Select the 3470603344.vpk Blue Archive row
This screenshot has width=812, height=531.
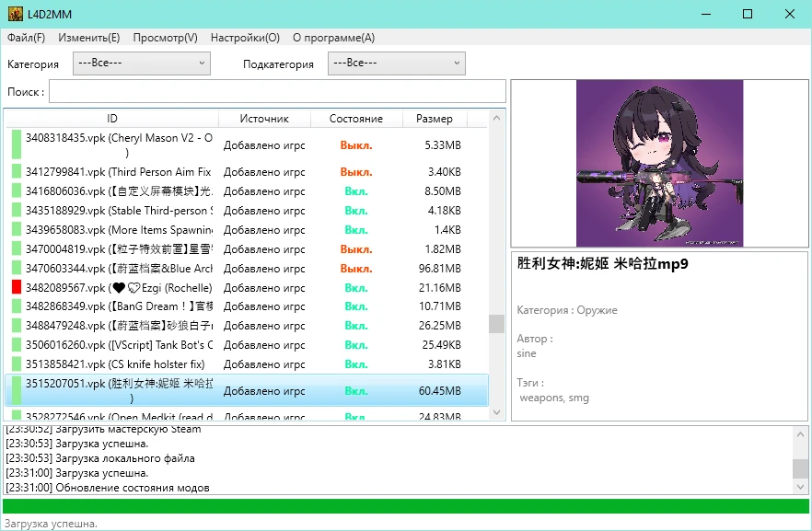pyautogui.click(x=247, y=268)
